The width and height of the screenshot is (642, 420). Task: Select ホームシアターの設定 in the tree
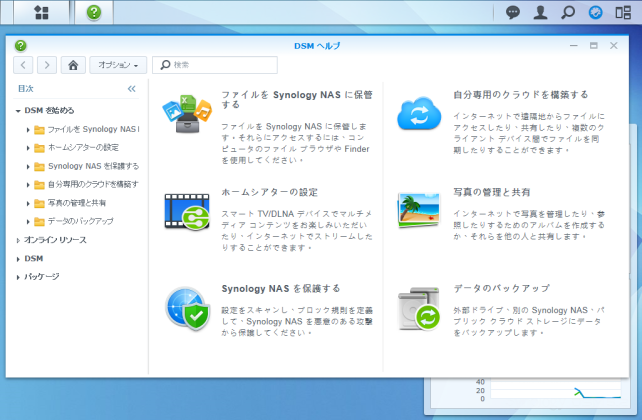pyautogui.click(x=83, y=147)
